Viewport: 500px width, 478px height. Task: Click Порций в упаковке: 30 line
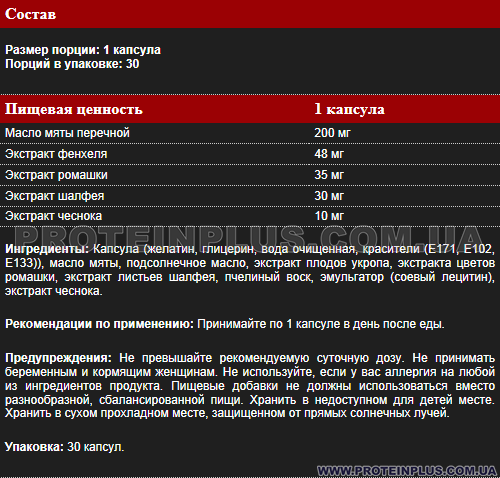pyautogui.click(x=72, y=64)
